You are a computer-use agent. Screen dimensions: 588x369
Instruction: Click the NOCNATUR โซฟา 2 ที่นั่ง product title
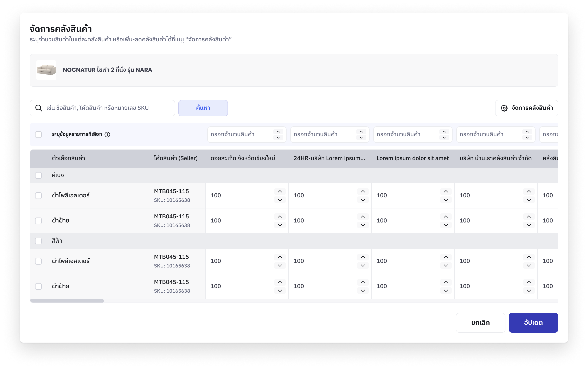107,70
